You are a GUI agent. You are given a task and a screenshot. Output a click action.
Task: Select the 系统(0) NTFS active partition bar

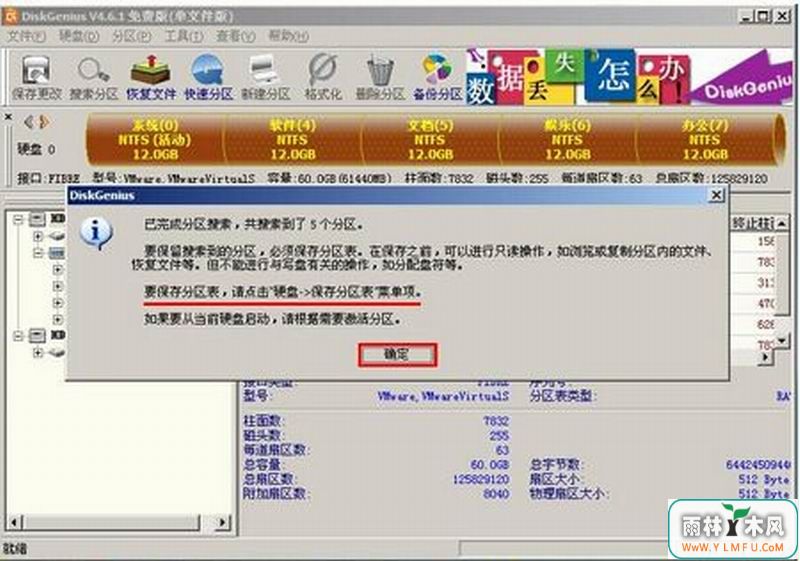point(155,140)
